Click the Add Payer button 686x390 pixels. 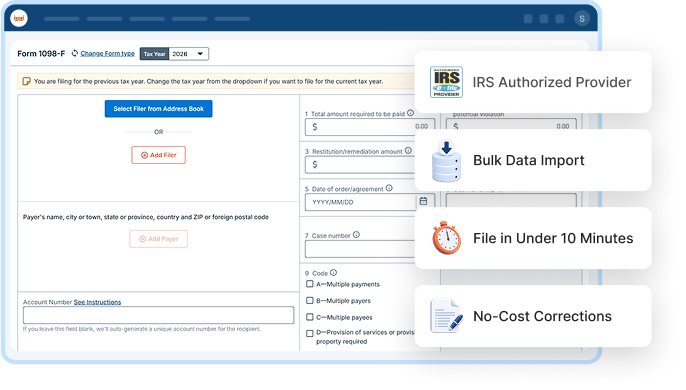pos(158,239)
